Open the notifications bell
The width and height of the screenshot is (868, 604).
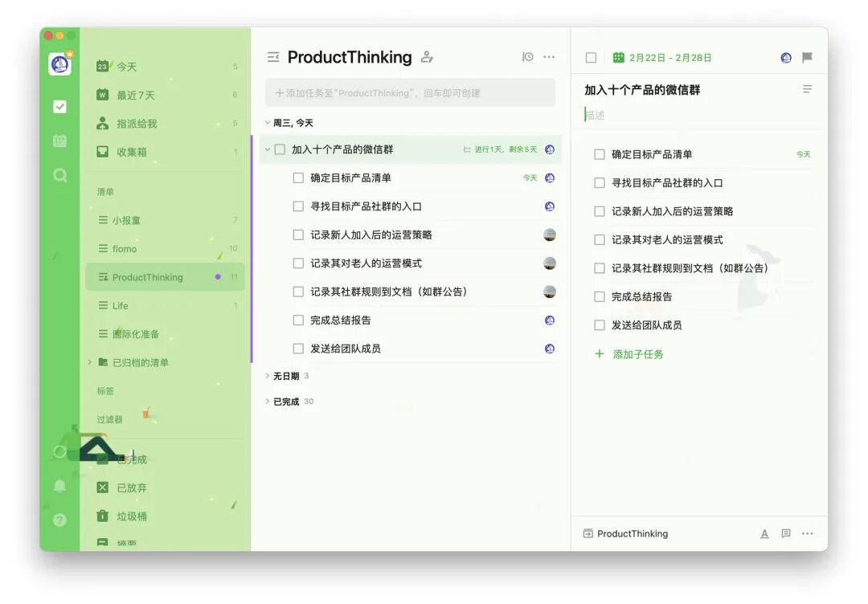59,486
